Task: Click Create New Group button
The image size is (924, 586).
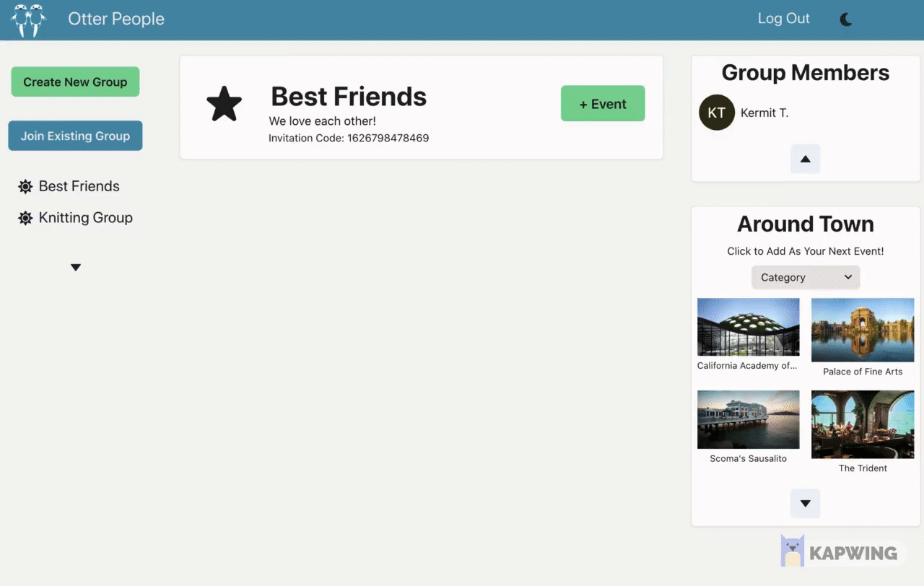Action: click(x=75, y=82)
